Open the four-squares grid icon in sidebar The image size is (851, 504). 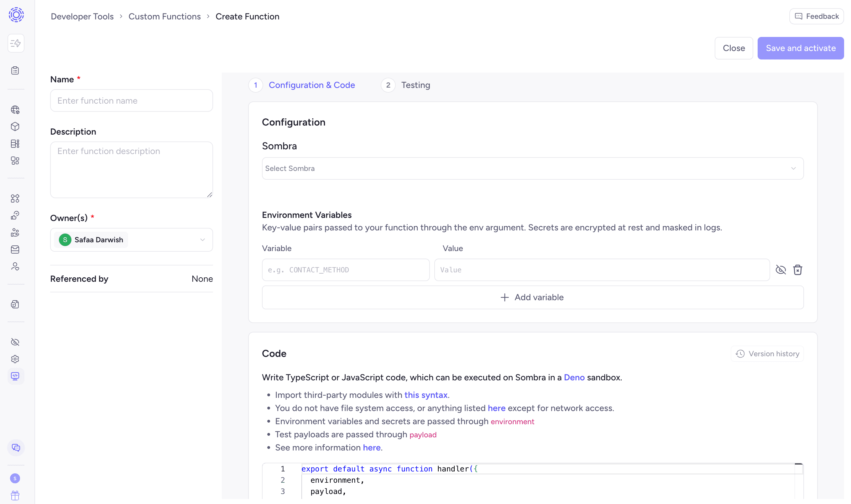coord(15,161)
